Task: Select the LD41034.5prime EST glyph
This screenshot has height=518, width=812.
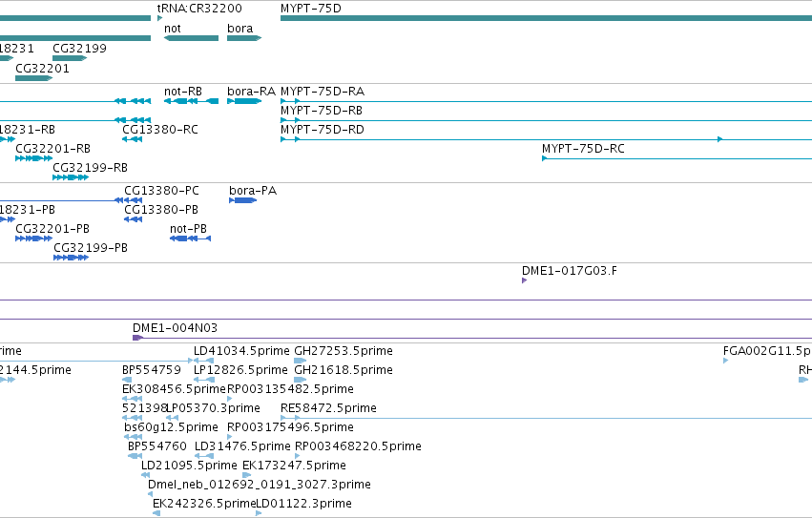Action: [x=204, y=361]
